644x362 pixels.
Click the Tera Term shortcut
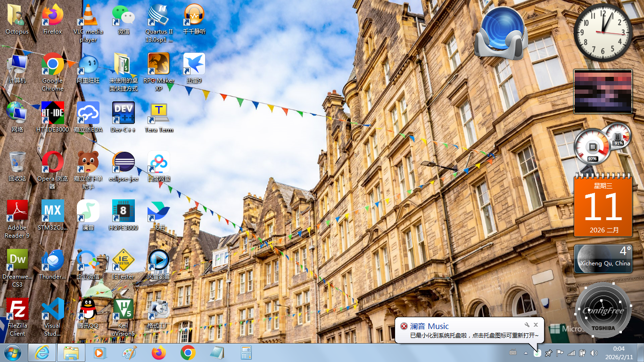click(159, 114)
